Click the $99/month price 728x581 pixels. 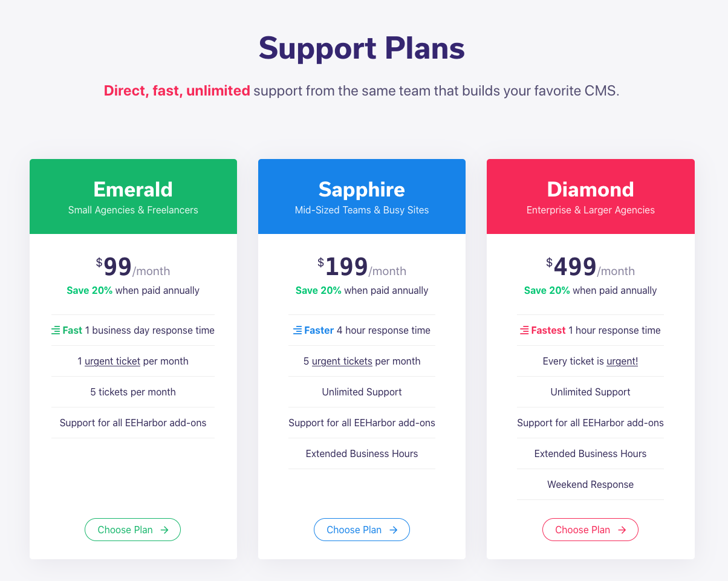(x=133, y=267)
